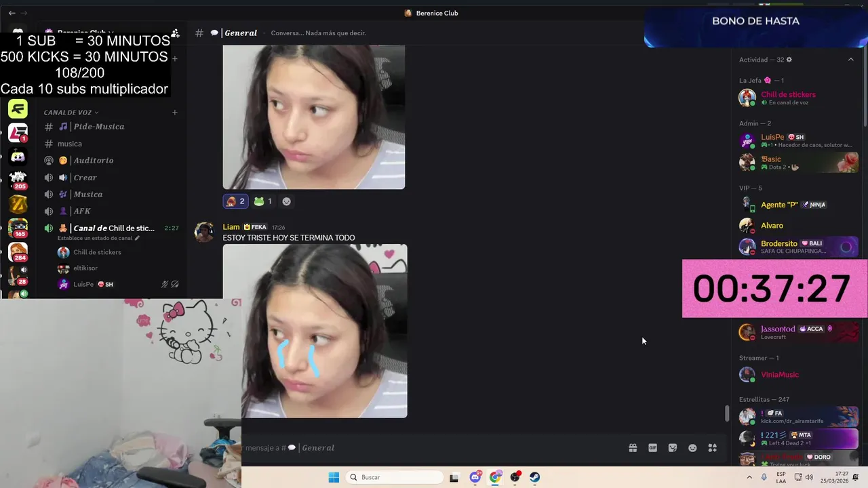Open activity settings gear next to Actividad
This screenshot has width=868, height=488.
789,60
